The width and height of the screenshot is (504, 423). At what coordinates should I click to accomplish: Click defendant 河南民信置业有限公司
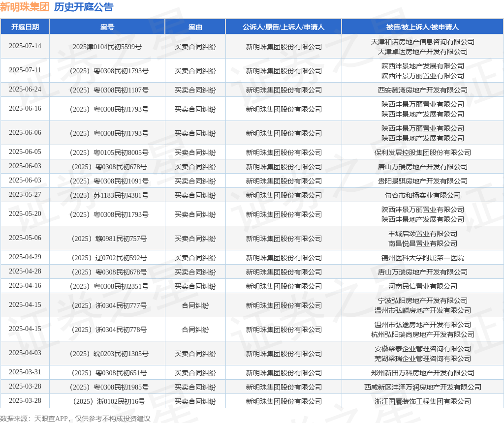coord(422,286)
